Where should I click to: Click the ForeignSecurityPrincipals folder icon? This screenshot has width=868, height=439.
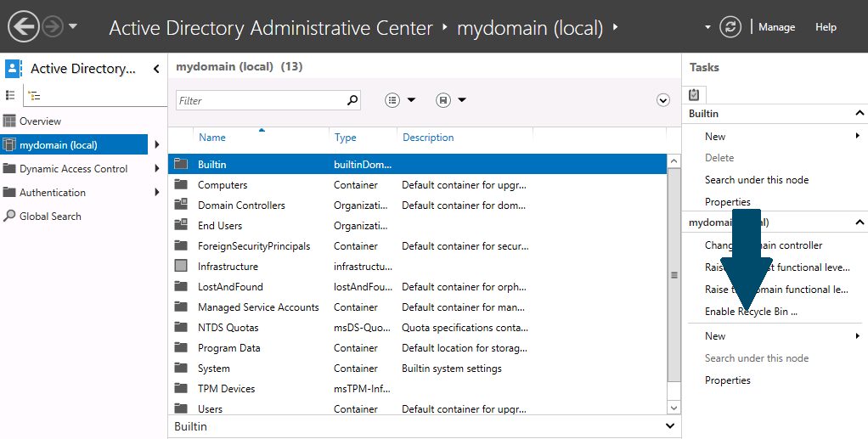coord(181,245)
